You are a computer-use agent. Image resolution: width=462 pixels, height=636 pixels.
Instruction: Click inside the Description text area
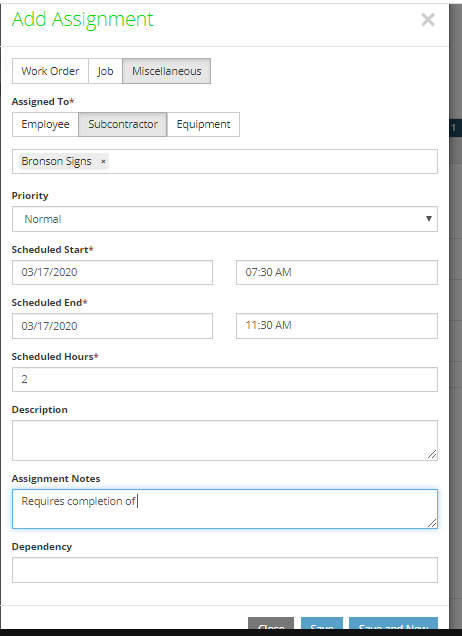(225, 440)
